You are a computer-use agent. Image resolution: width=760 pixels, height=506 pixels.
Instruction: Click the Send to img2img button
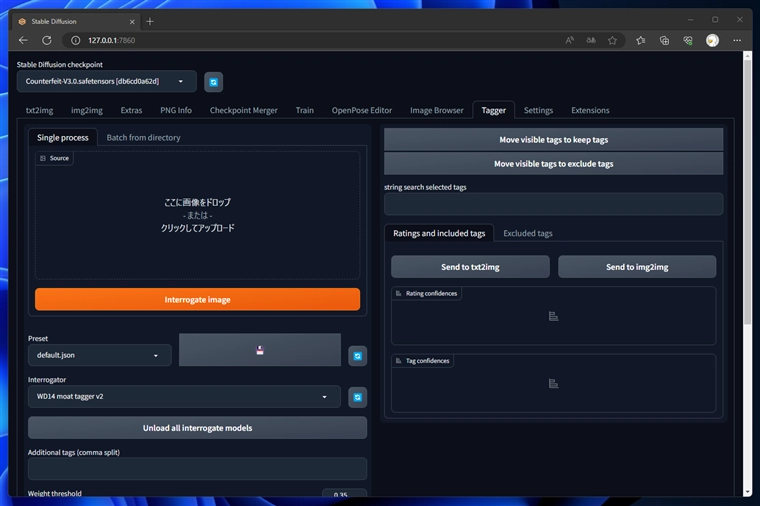click(x=637, y=267)
